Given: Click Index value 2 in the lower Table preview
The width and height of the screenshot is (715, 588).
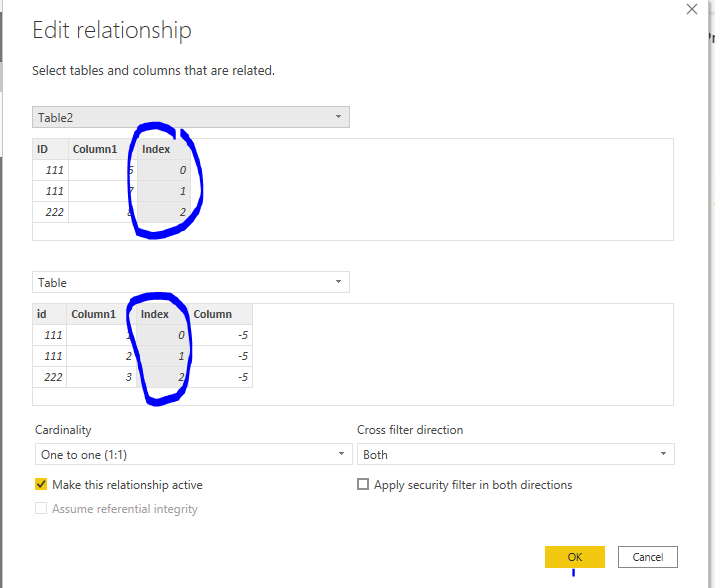Looking at the screenshot, I should (163, 377).
